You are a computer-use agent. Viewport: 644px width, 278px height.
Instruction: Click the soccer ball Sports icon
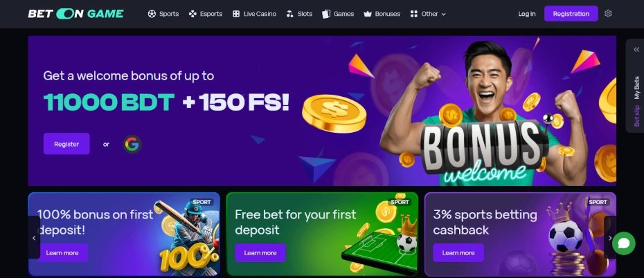point(152,14)
